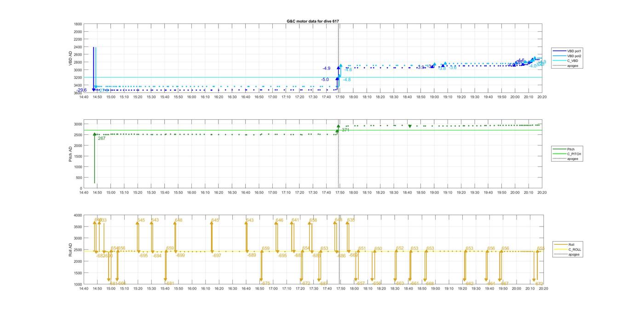Click 'apogee' in the VBD plot legend
Viewport: 644px width, 319px height.
[x=573, y=66]
